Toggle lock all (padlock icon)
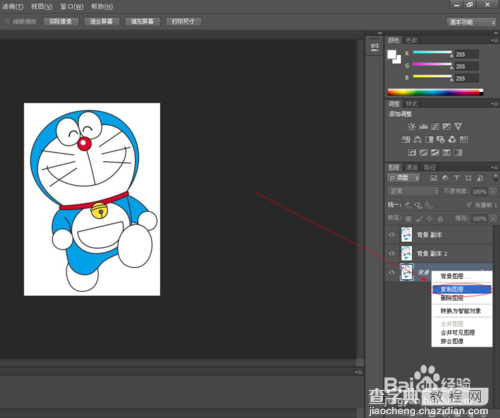 [440, 219]
